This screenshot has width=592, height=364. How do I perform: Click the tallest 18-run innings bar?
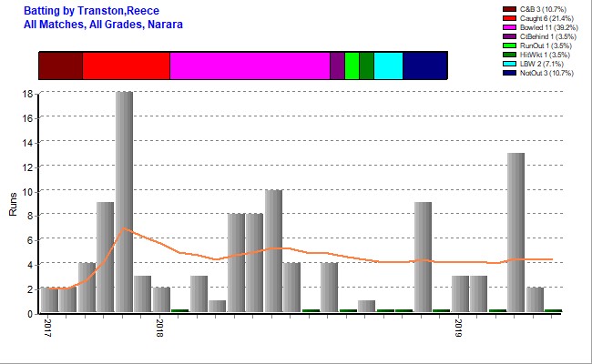tap(124, 201)
